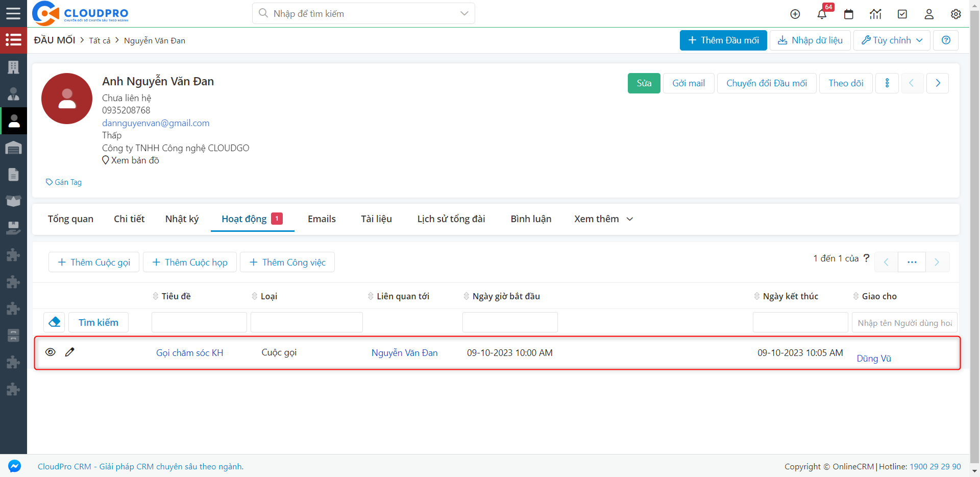This screenshot has height=477, width=980.
Task: Click the eraser clear-filter icon
Action: tap(54, 322)
